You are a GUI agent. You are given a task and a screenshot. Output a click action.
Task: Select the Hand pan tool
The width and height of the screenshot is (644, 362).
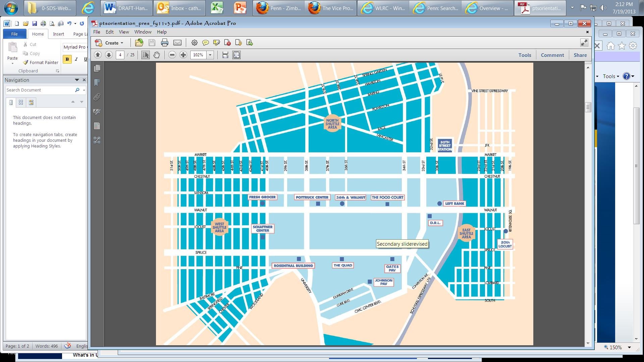(157, 55)
